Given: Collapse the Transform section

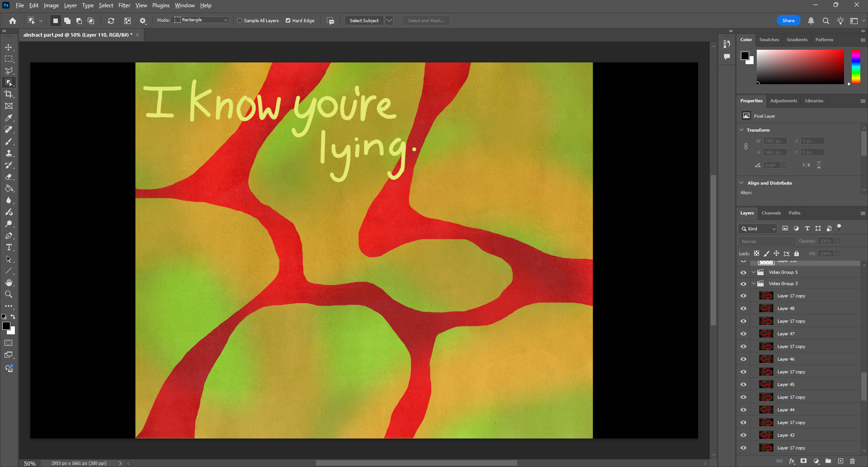Looking at the screenshot, I should tap(741, 130).
